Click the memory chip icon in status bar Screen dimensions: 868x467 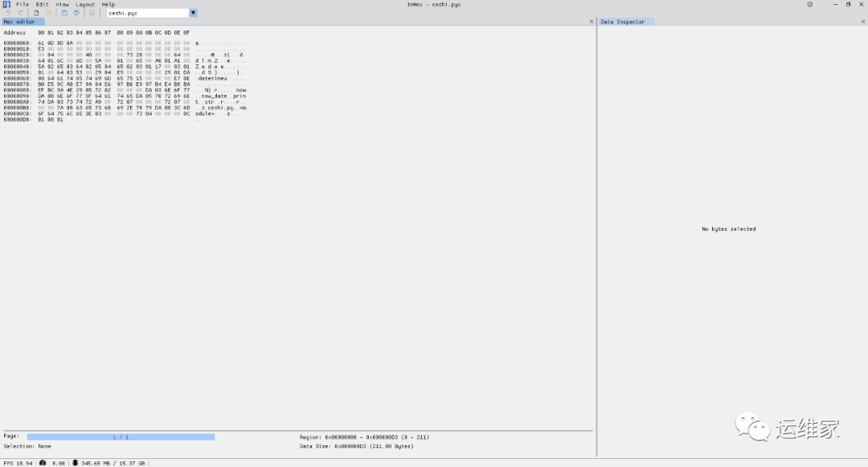(75, 462)
